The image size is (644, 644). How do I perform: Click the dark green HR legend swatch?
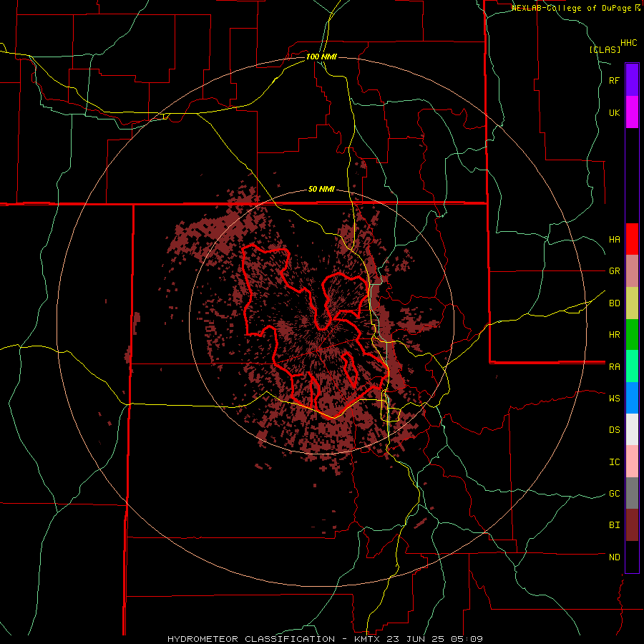pyautogui.click(x=632, y=334)
